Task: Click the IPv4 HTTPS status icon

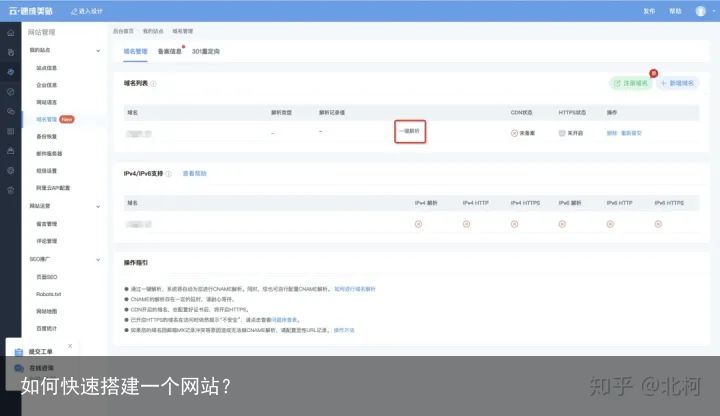Action: [514, 224]
